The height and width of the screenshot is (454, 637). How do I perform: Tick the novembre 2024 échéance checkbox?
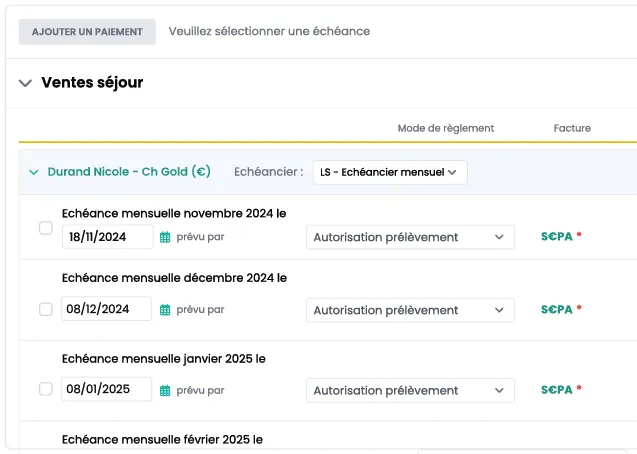[x=46, y=228]
